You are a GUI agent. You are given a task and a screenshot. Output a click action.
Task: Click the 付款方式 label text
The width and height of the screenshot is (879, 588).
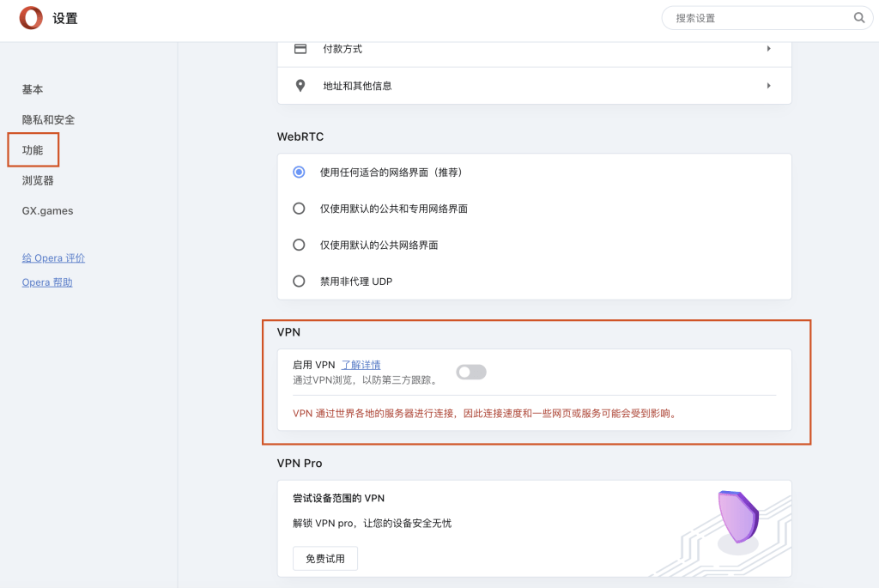343,49
